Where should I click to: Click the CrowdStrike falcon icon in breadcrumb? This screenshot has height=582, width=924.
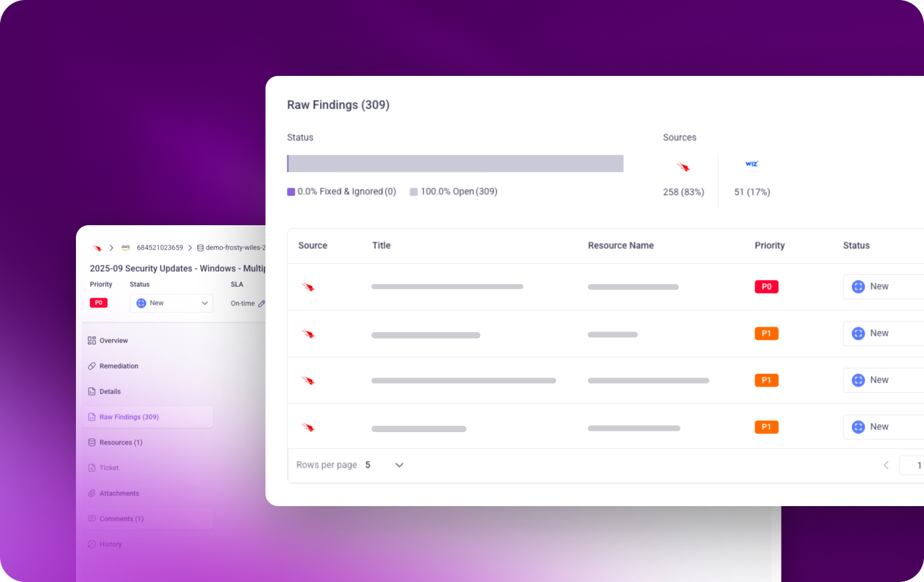97,248
